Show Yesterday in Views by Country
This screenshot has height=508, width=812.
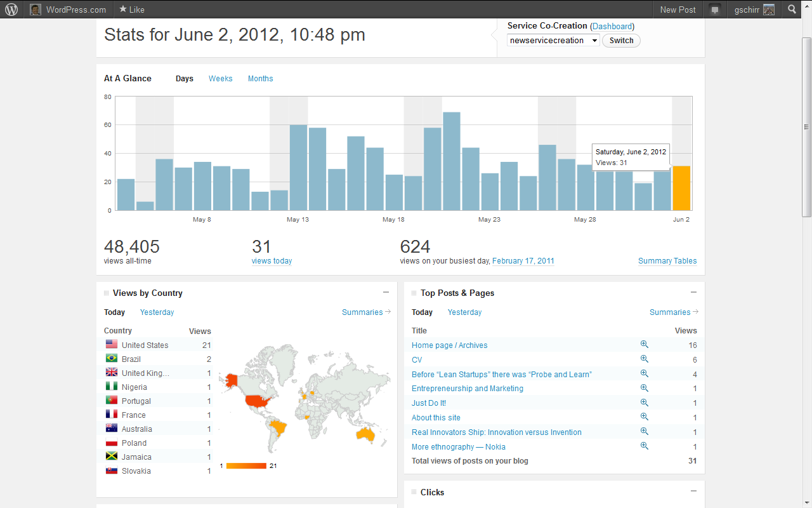(157, 312)
